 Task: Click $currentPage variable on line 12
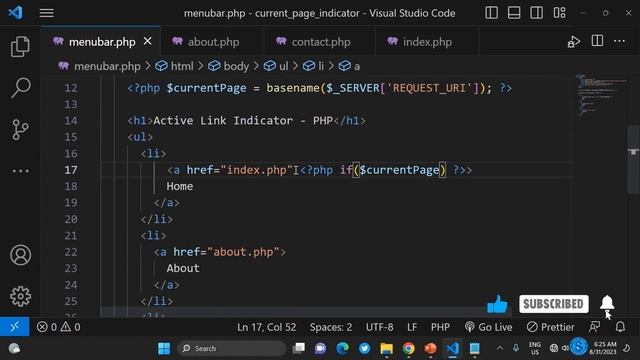click(206, 88)
